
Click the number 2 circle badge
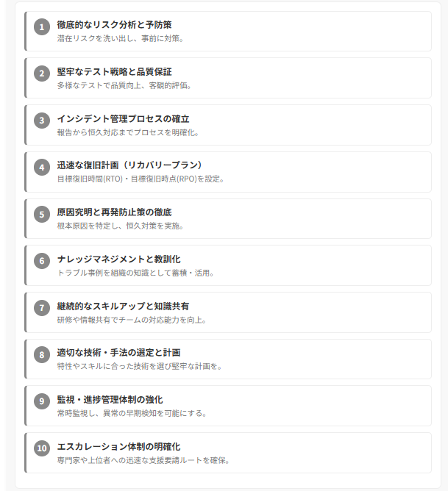click(x=42, y=74)
